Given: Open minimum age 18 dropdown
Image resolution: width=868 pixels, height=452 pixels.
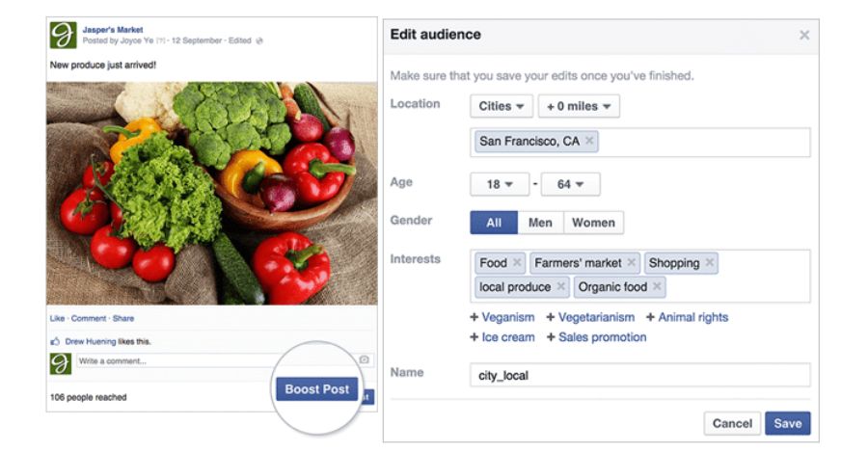Looking at the screenshot, I should point(500,184).
